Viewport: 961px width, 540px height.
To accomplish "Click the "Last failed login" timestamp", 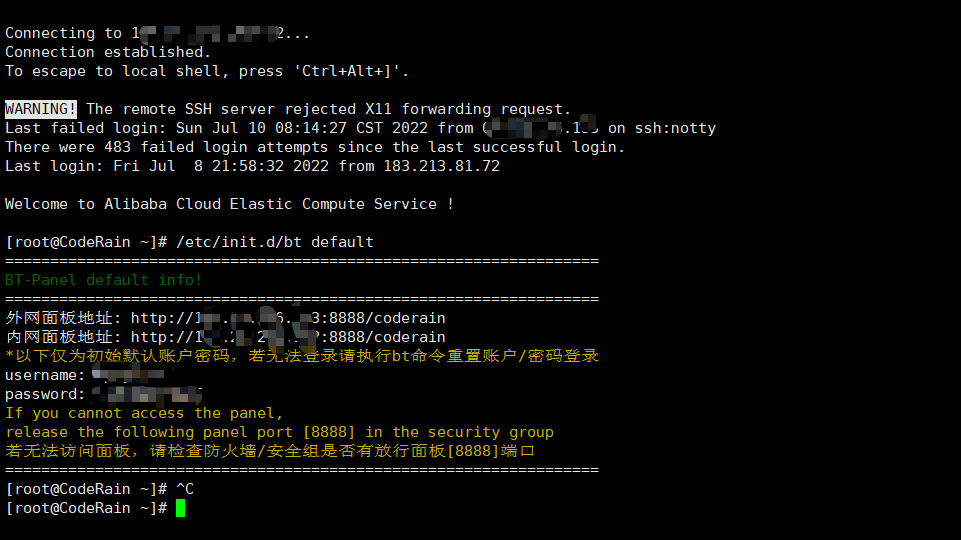I will pyautogui.click(x=302, y=128).
